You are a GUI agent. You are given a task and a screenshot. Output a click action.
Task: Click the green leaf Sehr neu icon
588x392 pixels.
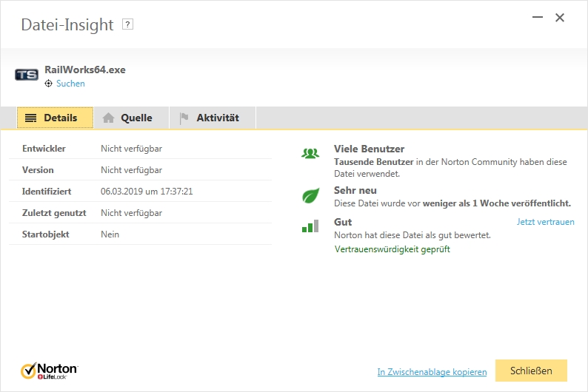(310, 196)
